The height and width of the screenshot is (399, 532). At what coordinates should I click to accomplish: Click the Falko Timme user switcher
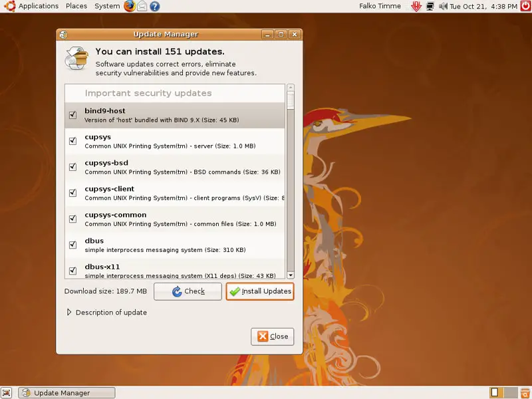[380, 6]
